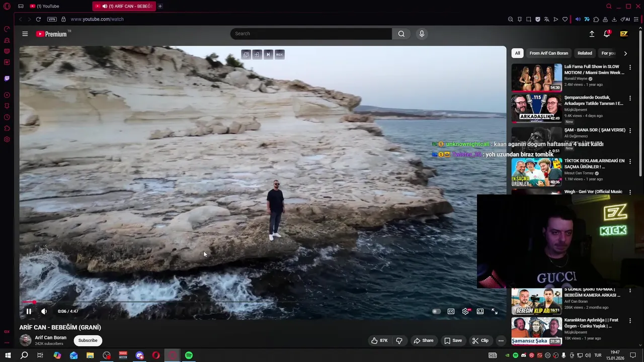Click the translate page icon
Viewport: 644px width, 362px height.
click(547, 19)
